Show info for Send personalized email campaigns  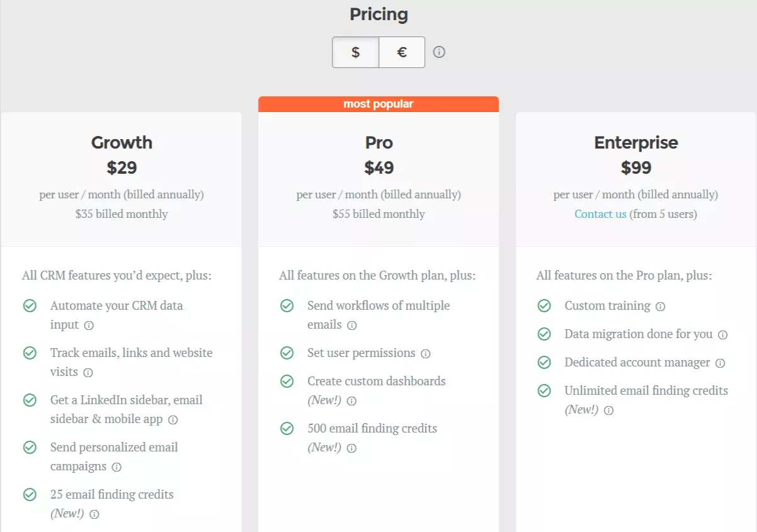click(117, 467)
